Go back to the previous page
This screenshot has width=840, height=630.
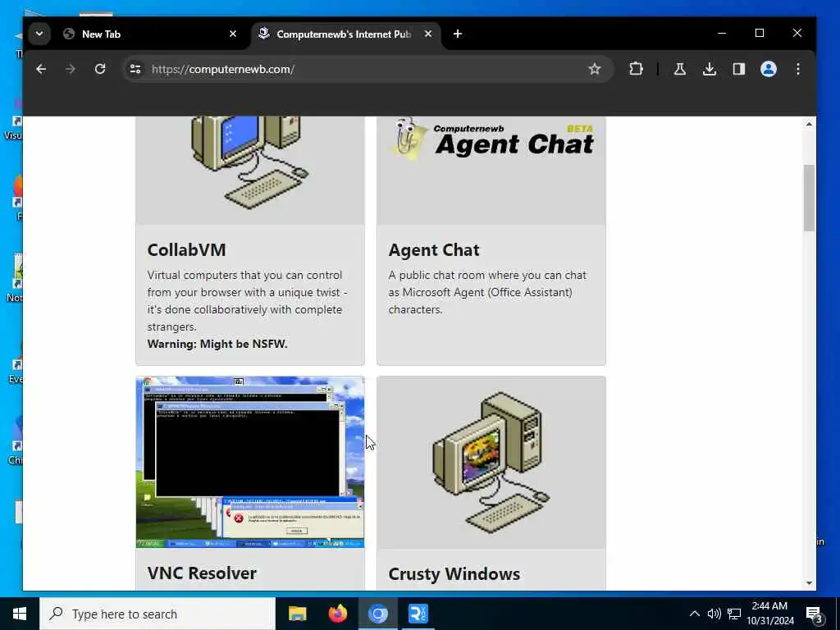coord(41,69)
